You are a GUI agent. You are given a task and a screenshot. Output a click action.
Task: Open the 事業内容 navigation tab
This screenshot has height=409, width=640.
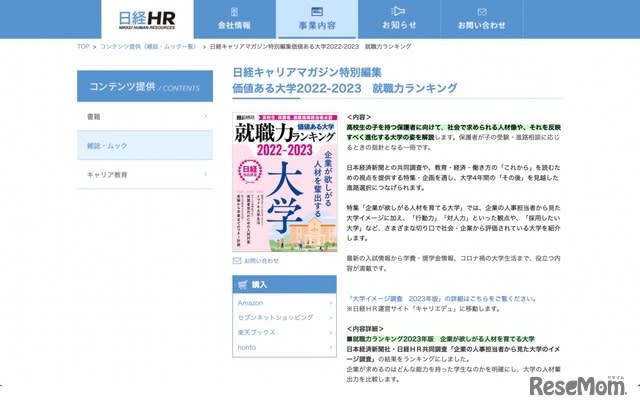tap(317, 19)
